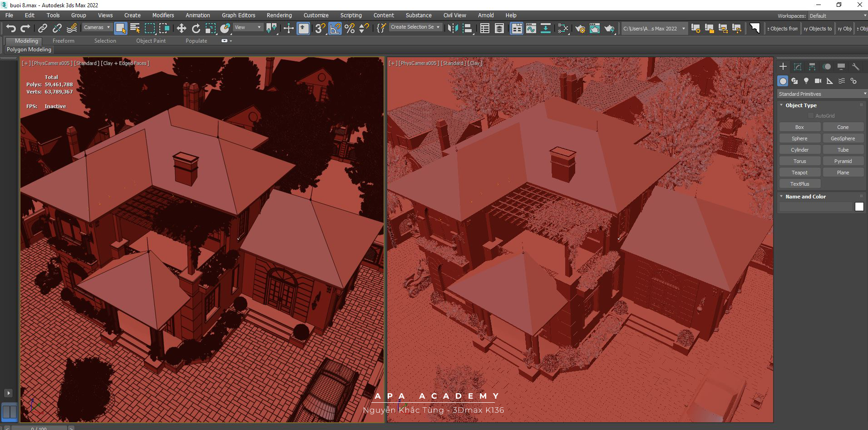Open the Standard Primitives dropdown
The image size is (868, 430).
pos(822,94)
